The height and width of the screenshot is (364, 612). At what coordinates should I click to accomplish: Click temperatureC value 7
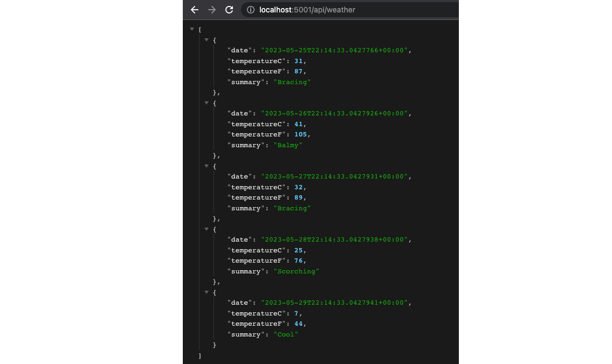[296, 313]
